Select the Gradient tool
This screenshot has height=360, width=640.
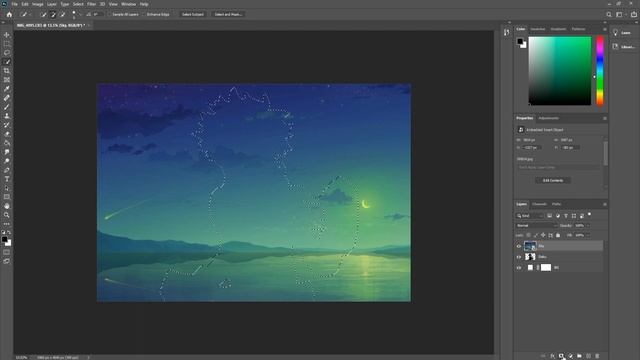coord(7,143)
